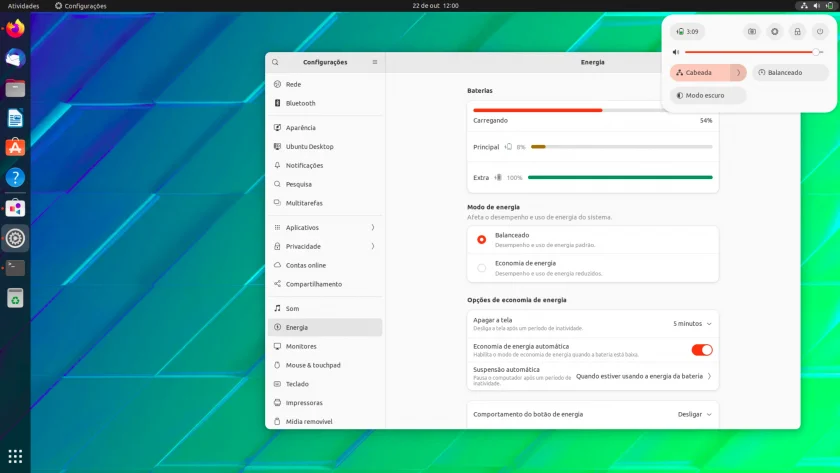Screen dimensions: 840x473
Task: Open the Terminal from the dock
Action: tap(15, 268)
